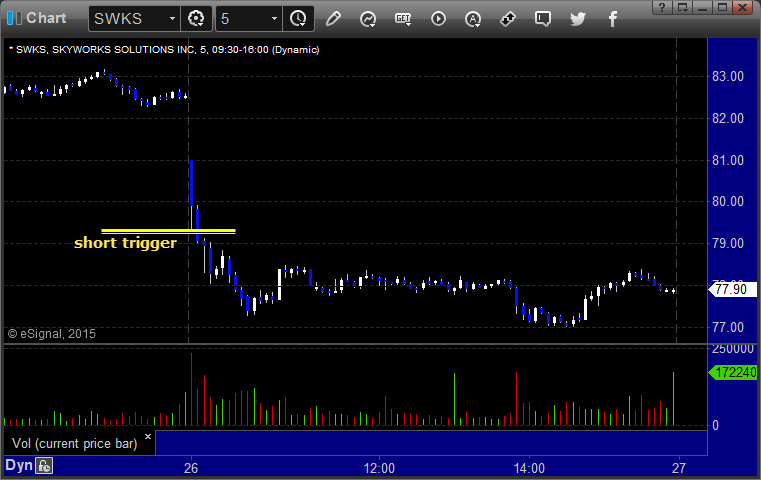This screenshot has width=761, height=480.
Task: Click the Chart menu title
Action: (x=46, y=18)
